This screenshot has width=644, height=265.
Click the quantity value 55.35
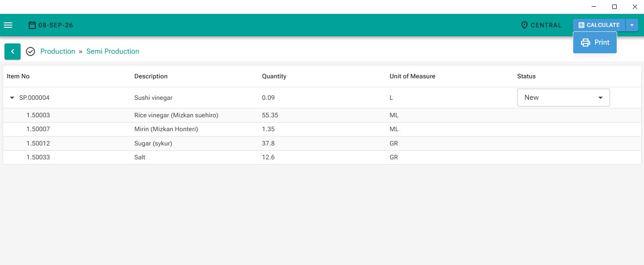click(x=270, y=115)
